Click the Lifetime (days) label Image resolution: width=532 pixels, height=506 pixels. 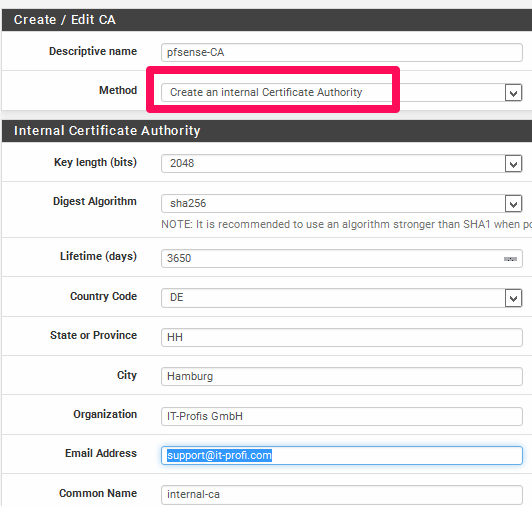point(98,256)
